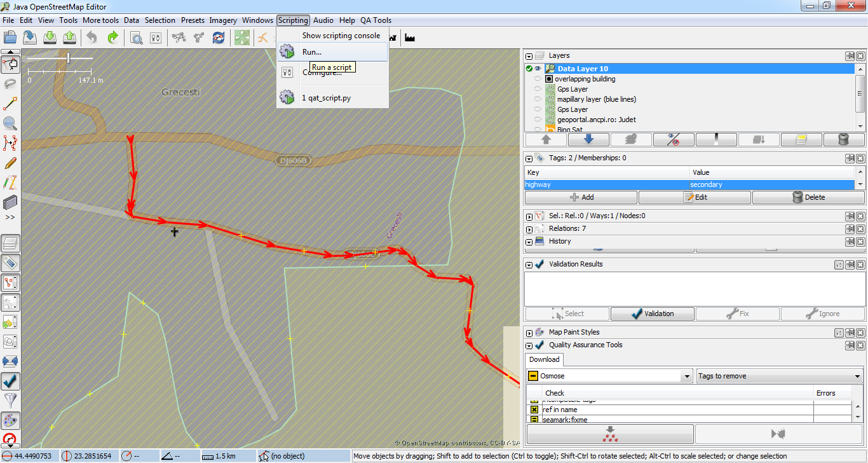
Task: Toggle the Layers panel sidebar button
Action: [11, 243]
